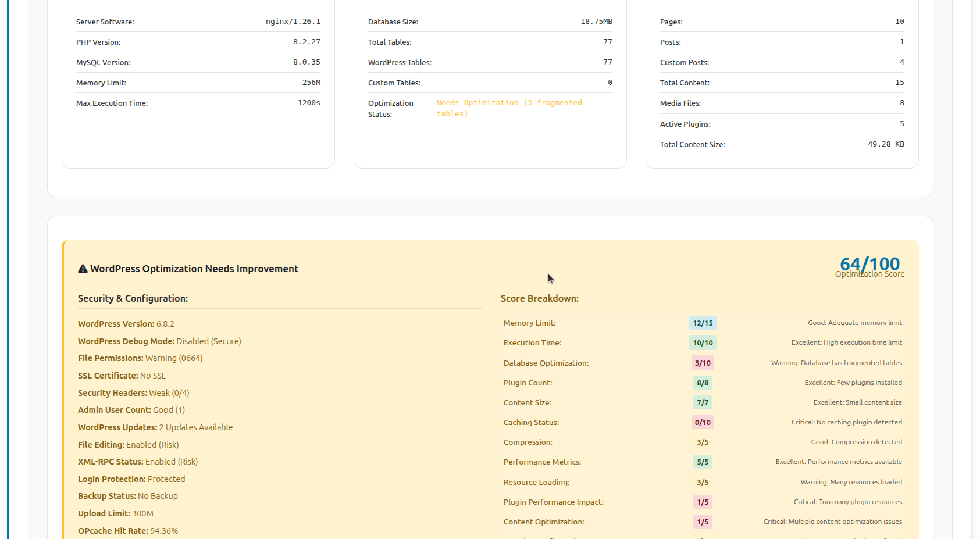This screenshot has height=539, width=980.
Task: Click the Execution Time 10/10 badge
Action: point(703,343)
